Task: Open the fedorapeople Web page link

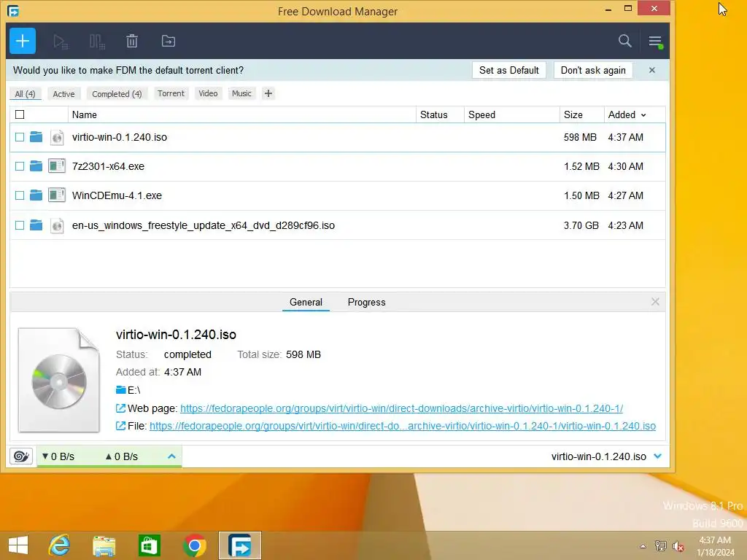Action: coord(401,408)
